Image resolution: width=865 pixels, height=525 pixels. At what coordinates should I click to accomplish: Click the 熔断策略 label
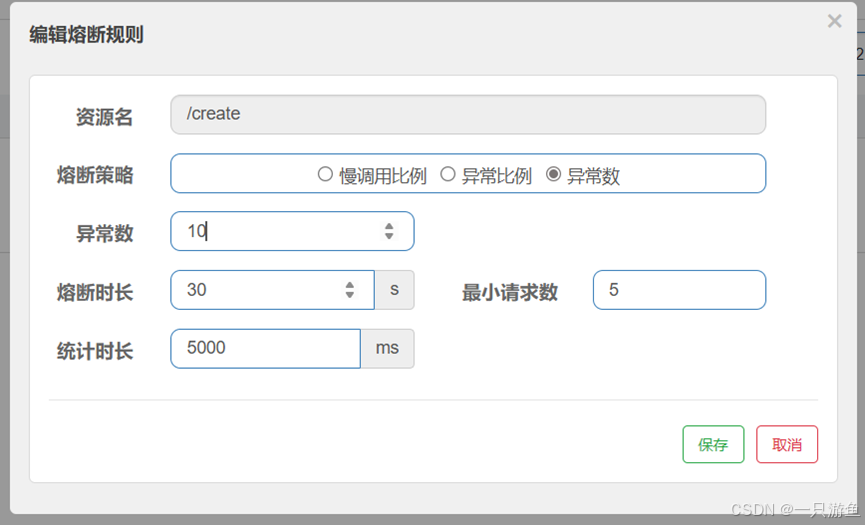[95, 175]
